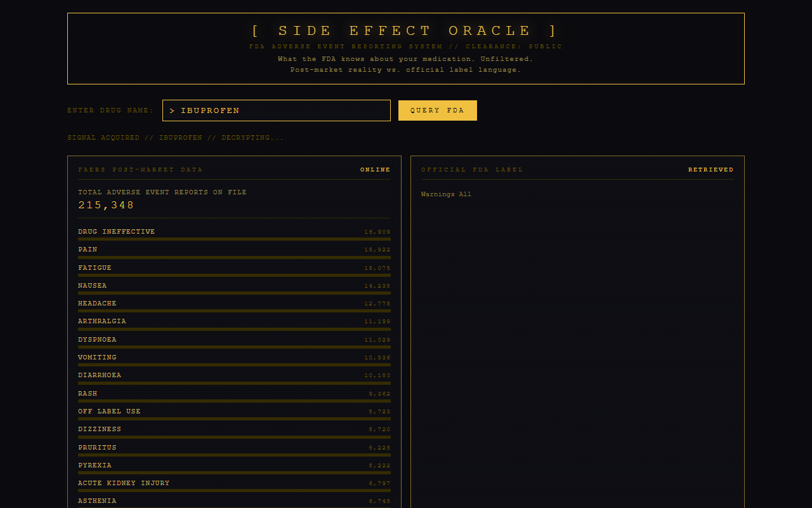Click the 'What the FDA knows' tagline
This screenshot has height=508, width=812.
(x=405, y=59)
